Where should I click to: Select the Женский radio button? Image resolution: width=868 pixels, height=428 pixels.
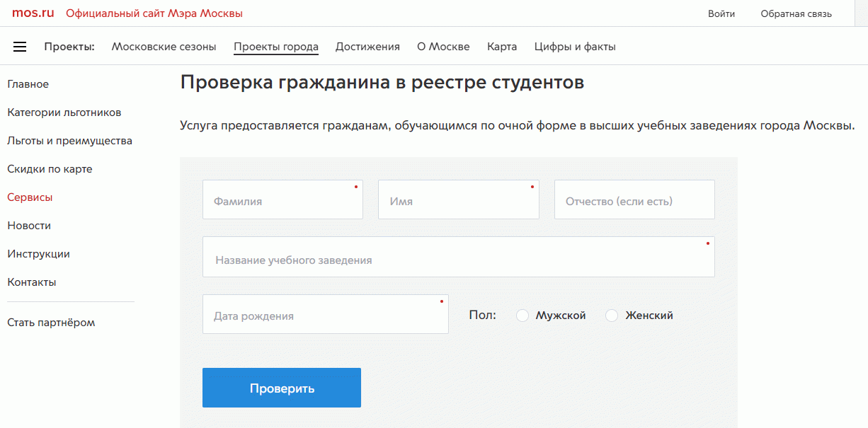tap(612, 316)
